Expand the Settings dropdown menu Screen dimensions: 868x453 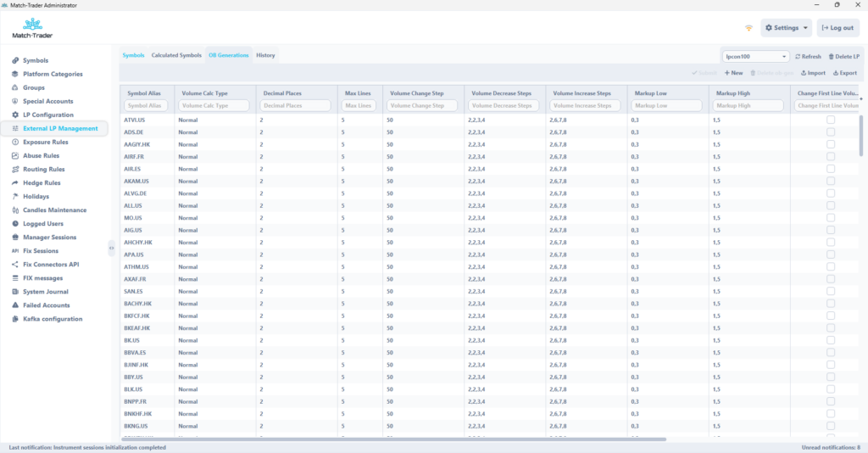coord(786,28)
